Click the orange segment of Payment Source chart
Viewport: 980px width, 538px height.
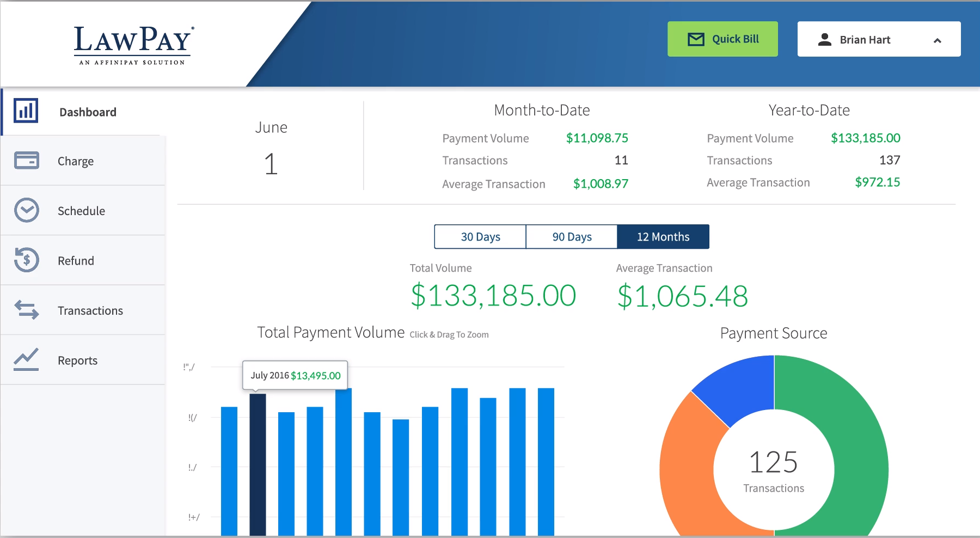coord(687,463)
